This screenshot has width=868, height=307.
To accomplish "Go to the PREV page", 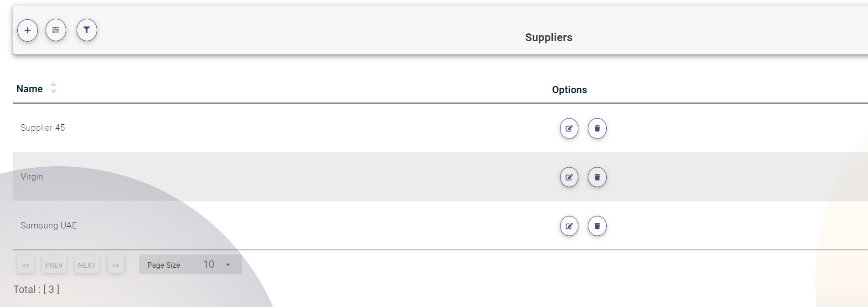I will pyautogui.click(x=54, y=265).
